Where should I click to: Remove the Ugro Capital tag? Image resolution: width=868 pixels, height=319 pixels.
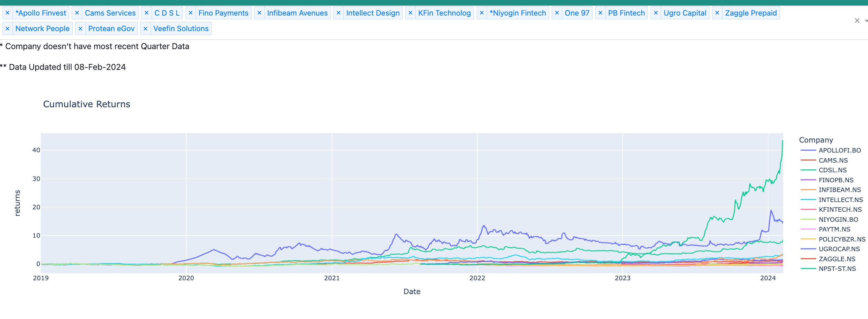656,13
